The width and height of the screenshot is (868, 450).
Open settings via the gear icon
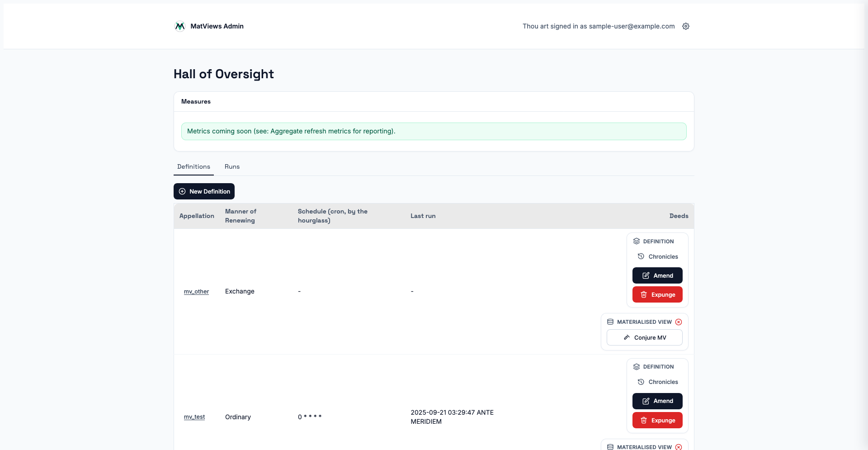pyautogui.click(x=686, y=26)
